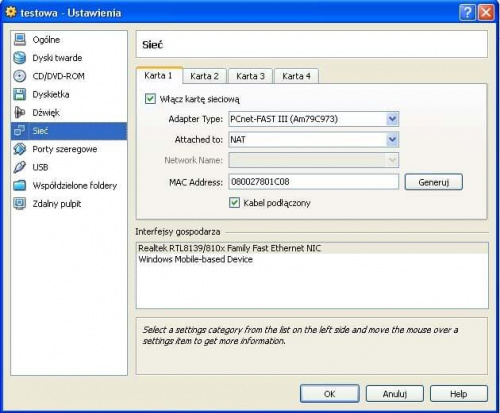Viewport: 500px width, 413px height.
Task: Click the Generuj MAC address button
Action: coord(434,182)
